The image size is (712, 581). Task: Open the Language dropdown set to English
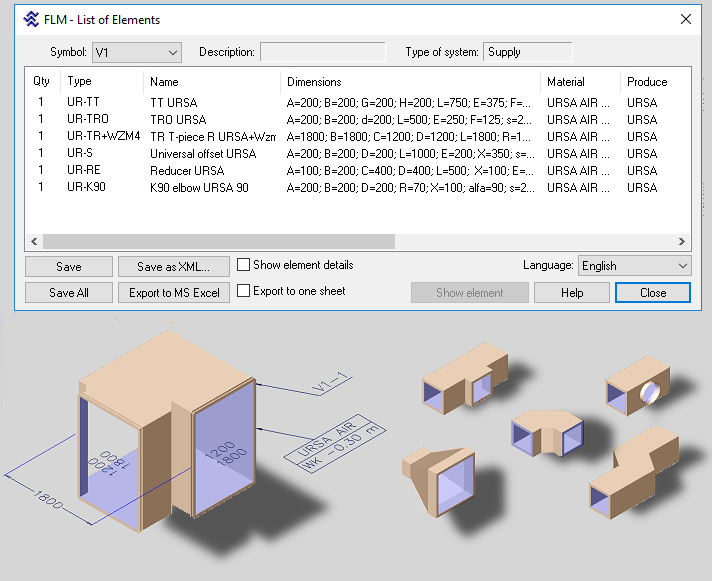(x=635, y=266)
